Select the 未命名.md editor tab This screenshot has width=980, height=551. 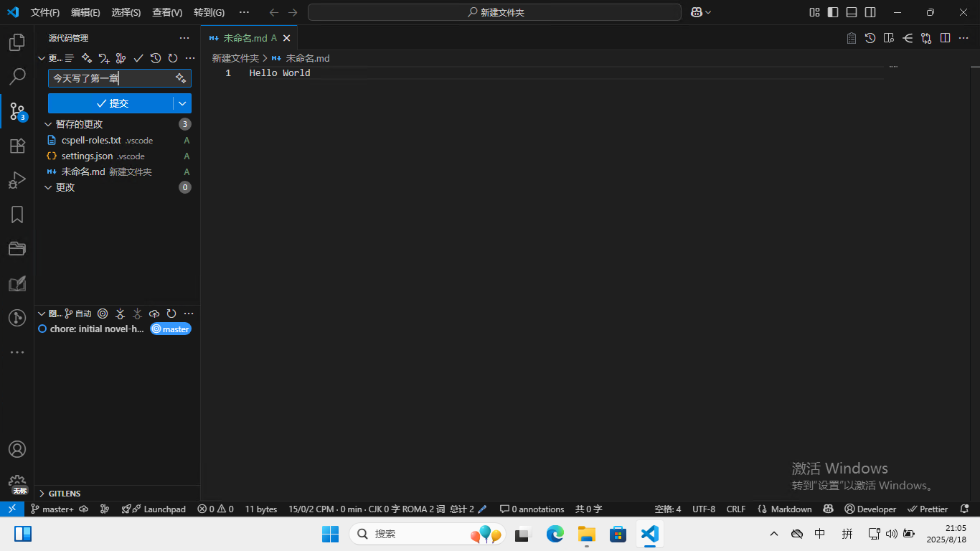(245, 38)
